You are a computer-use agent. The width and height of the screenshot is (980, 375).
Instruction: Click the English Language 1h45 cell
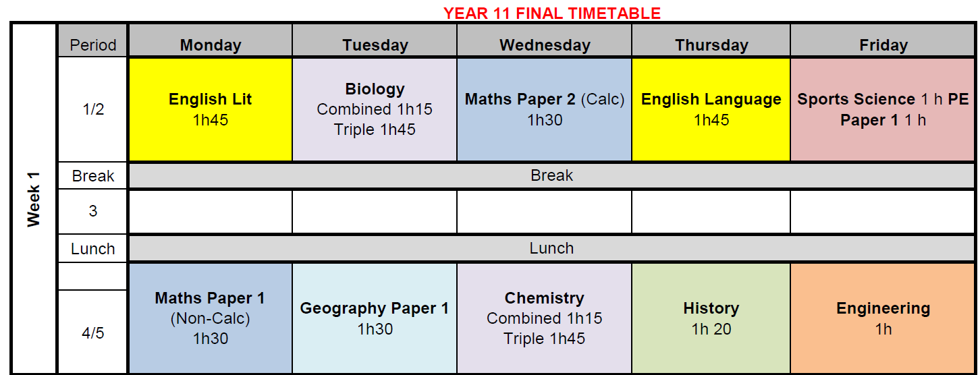point(711,109)
